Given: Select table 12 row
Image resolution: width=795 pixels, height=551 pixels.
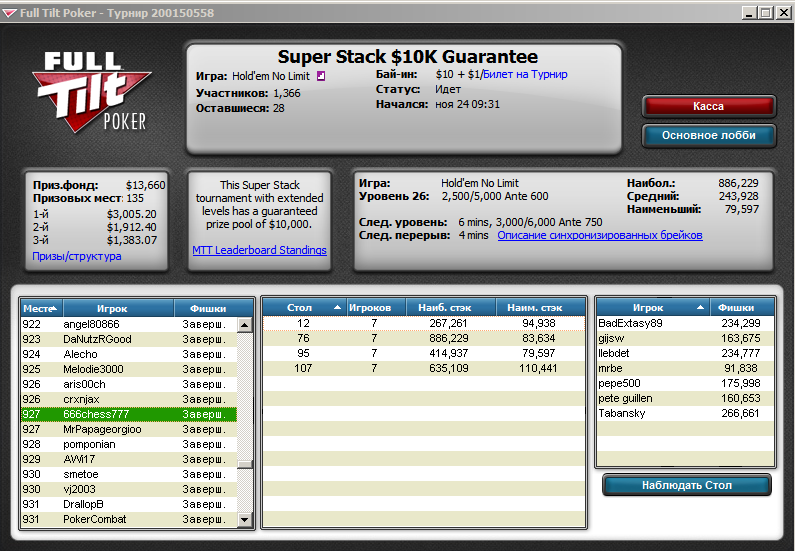Looking at the screenshot, I should 424,323.
